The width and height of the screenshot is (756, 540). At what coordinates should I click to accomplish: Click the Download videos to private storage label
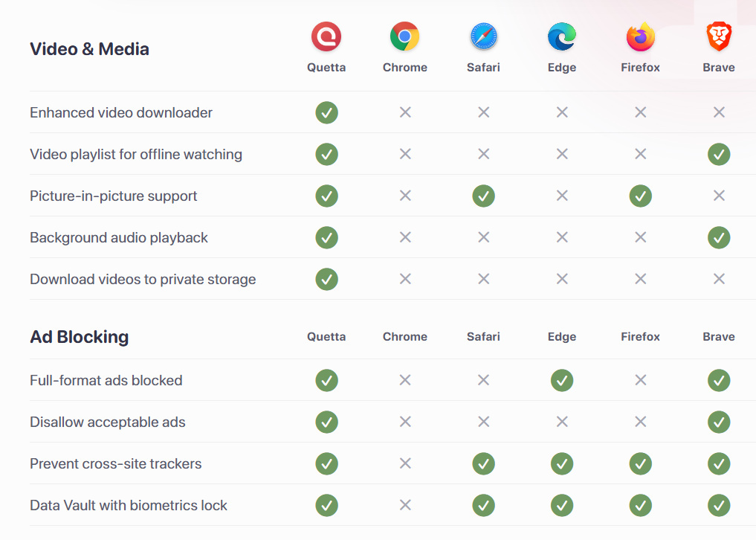[143, 280]
